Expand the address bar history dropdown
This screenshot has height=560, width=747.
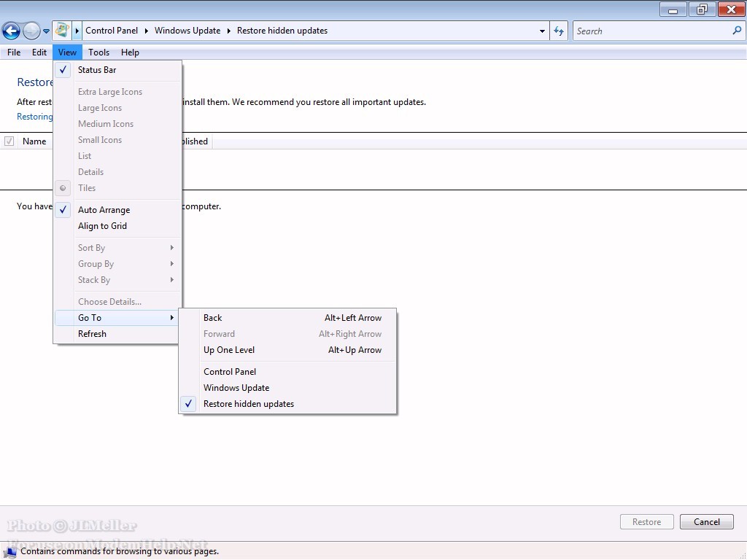(x=542, y=31)
